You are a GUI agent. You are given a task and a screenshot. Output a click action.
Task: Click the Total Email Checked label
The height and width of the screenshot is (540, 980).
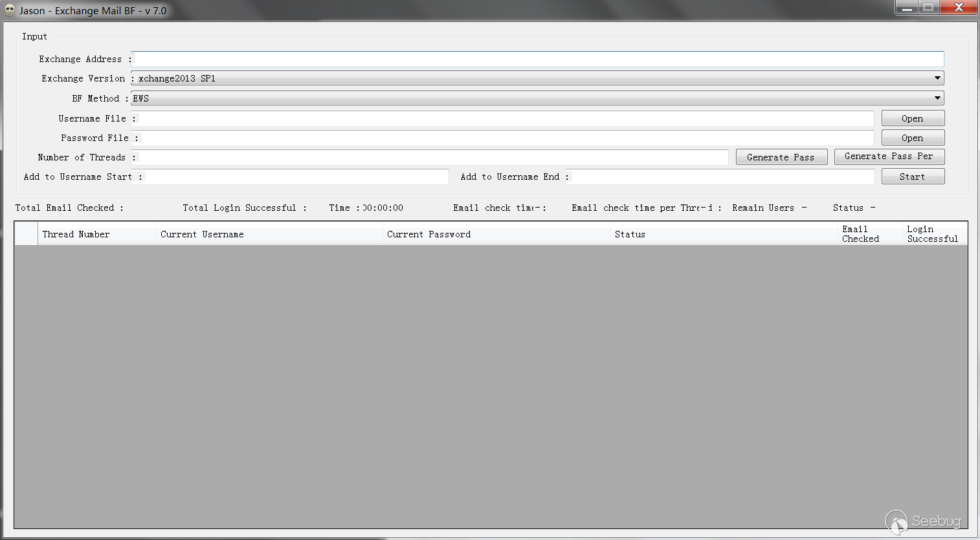69,208
